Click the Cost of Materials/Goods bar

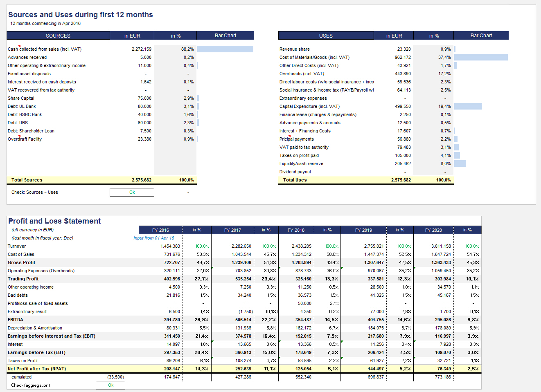(481, 57)
